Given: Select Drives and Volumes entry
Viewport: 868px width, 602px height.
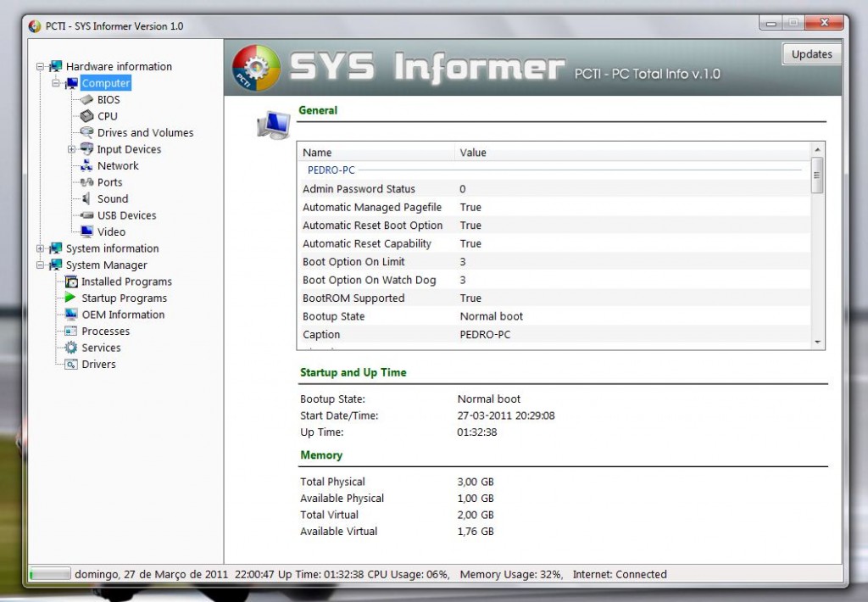Looking at the screenshot, I should (x=145, y=132).
